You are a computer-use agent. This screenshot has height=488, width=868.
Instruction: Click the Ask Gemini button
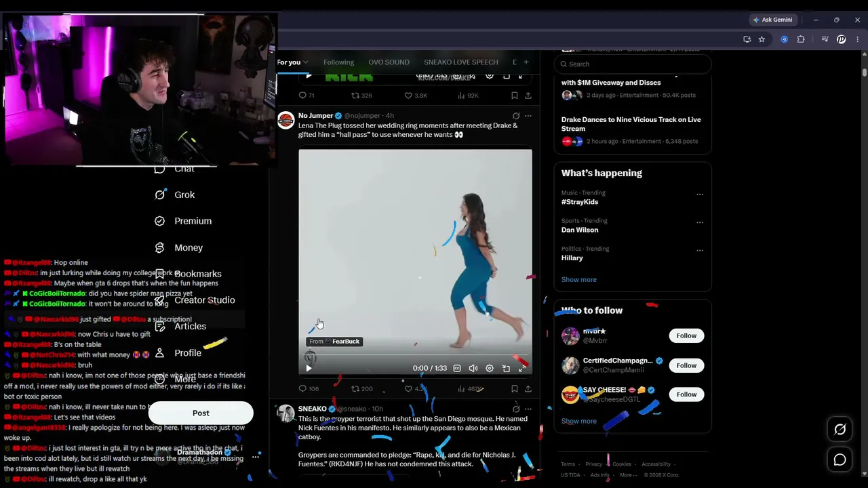tap(772, 20)
